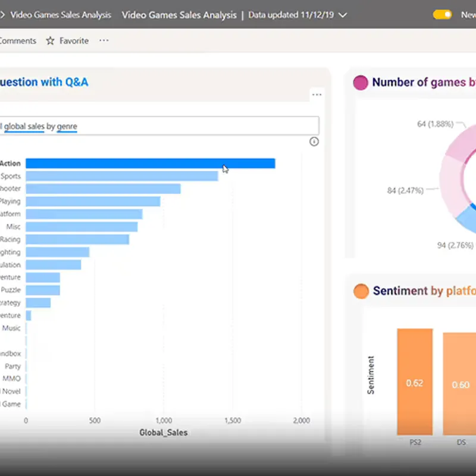
Task: Open the Comments pane
Action: 18,40
